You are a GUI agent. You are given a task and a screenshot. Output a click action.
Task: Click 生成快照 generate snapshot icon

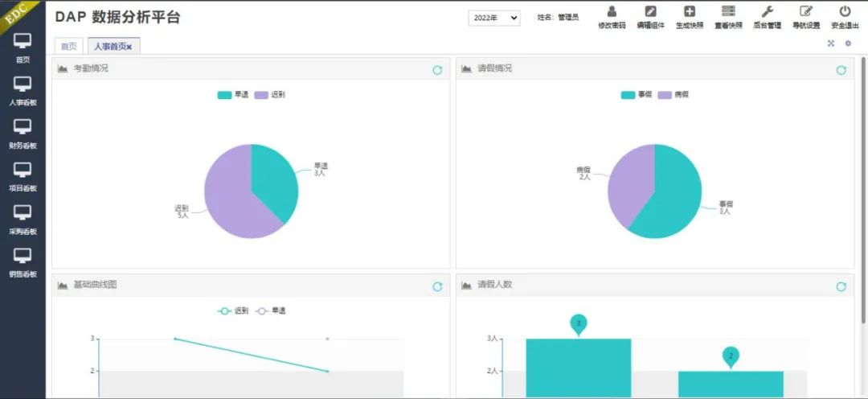690,11
